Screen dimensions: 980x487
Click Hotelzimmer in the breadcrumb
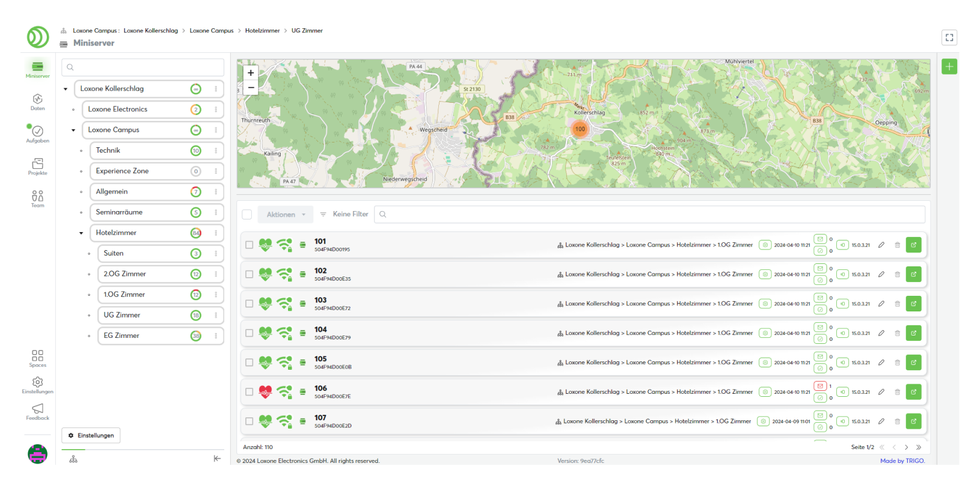(x=262, y=31)
